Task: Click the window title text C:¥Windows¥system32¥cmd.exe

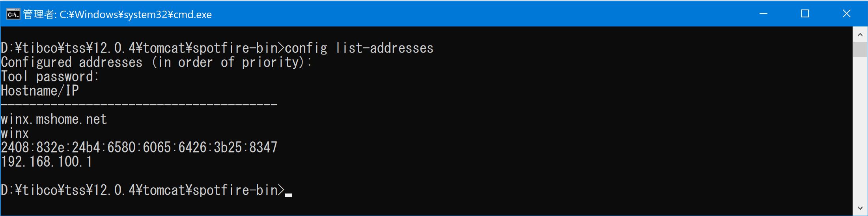Action: [x=135, y=15]
